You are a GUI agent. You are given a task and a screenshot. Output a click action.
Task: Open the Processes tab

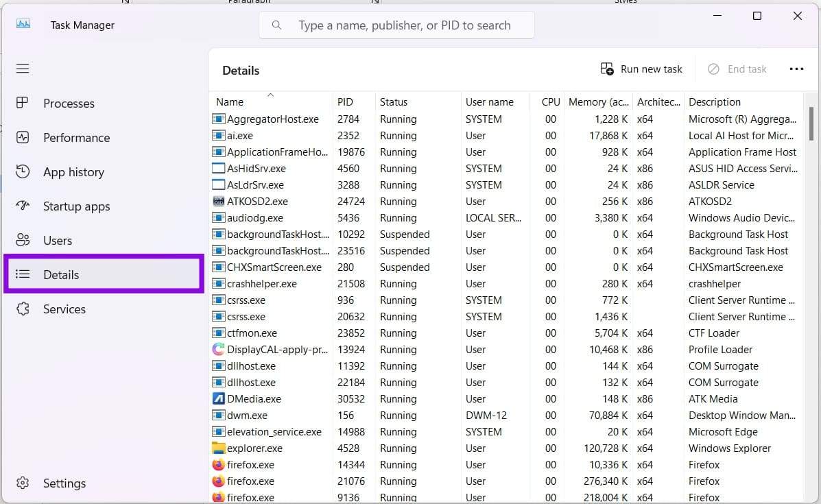click(x=104, y=103)
